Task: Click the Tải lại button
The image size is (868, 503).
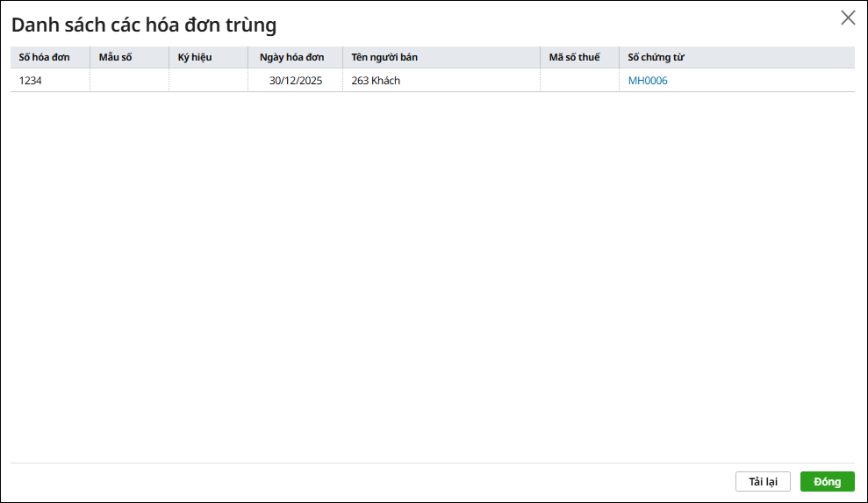Action: [763, 481]
